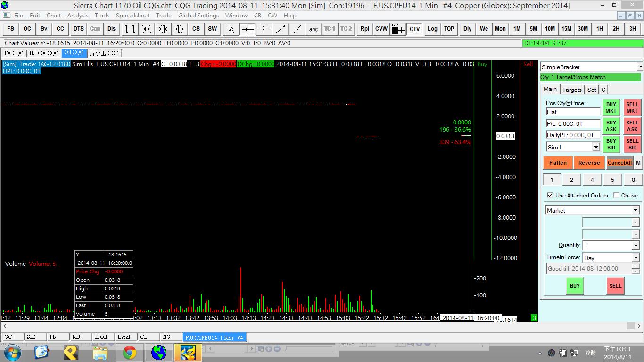Open the Market order type dropdown

tap(636, 210)
